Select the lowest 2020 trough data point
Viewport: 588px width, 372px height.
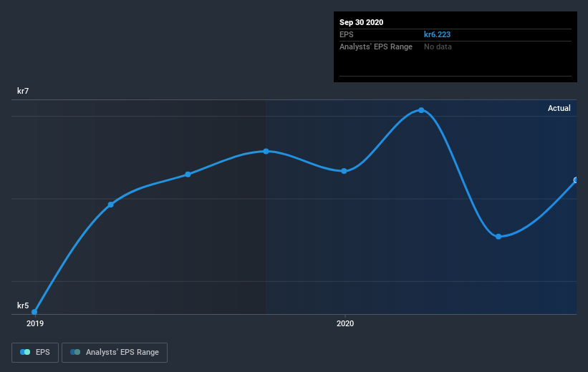pyautogui.click(x=498, y=236)
